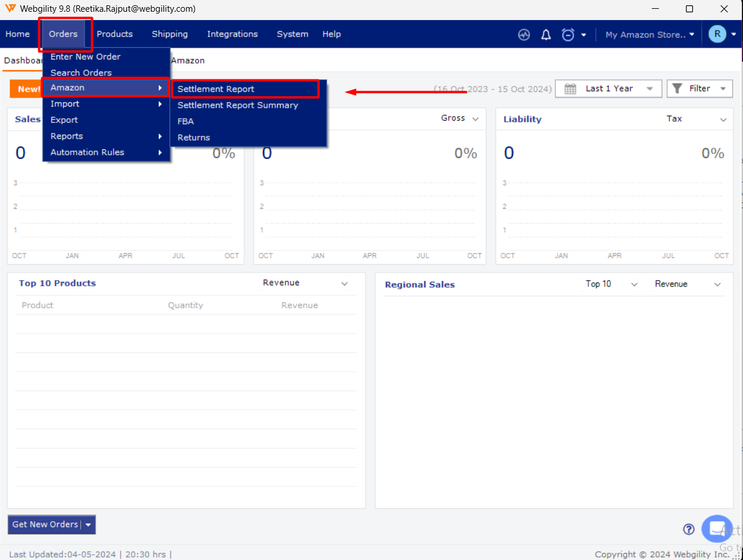Click the Webgility logo in the title bar

11,9
